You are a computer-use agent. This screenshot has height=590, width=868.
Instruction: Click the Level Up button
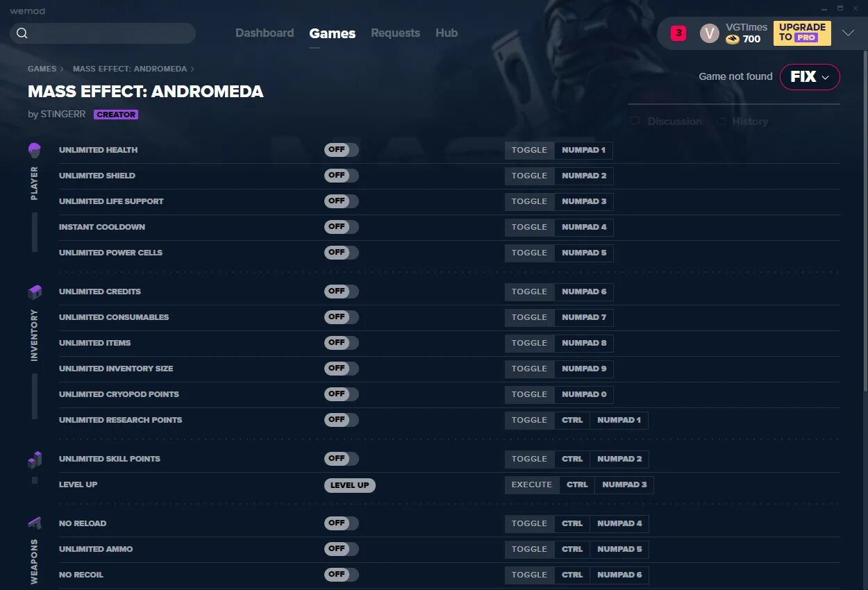pos(349,485)
